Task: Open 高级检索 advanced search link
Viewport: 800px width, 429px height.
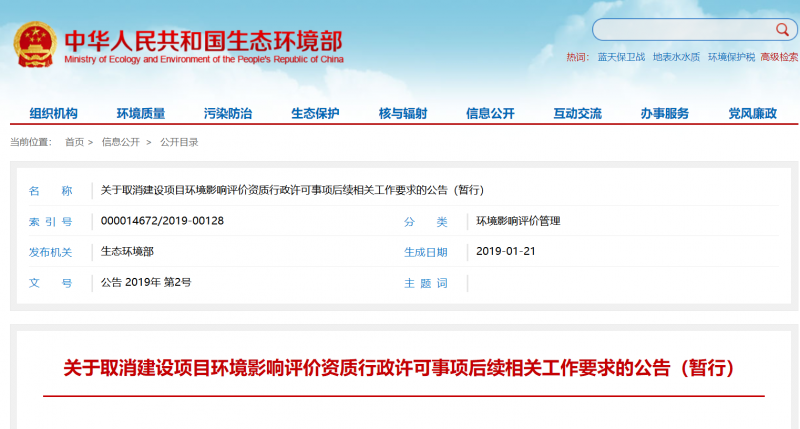Action: [x=780, y=57]
